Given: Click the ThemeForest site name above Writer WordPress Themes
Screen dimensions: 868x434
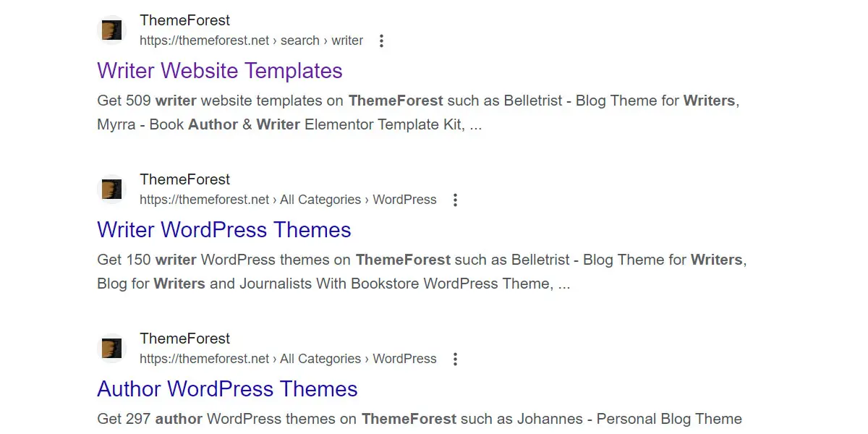Looking at the screenshot, I should 185,179.
